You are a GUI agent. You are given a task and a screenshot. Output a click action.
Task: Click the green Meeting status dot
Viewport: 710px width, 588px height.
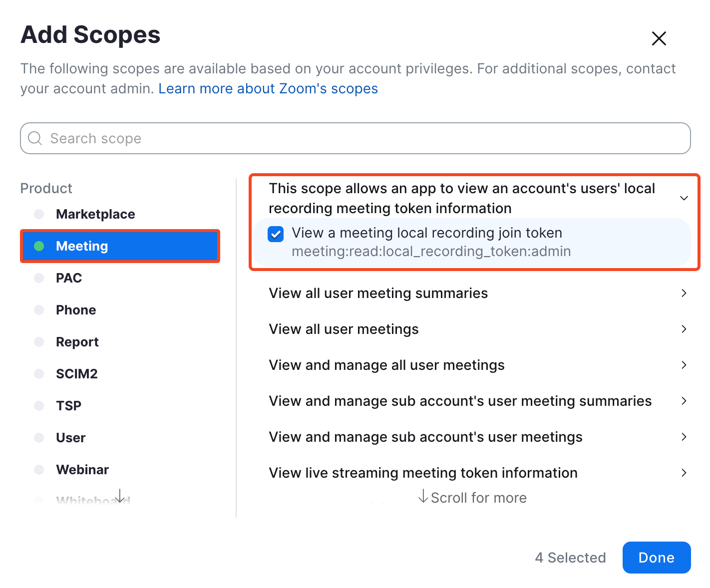pos(39,246)
